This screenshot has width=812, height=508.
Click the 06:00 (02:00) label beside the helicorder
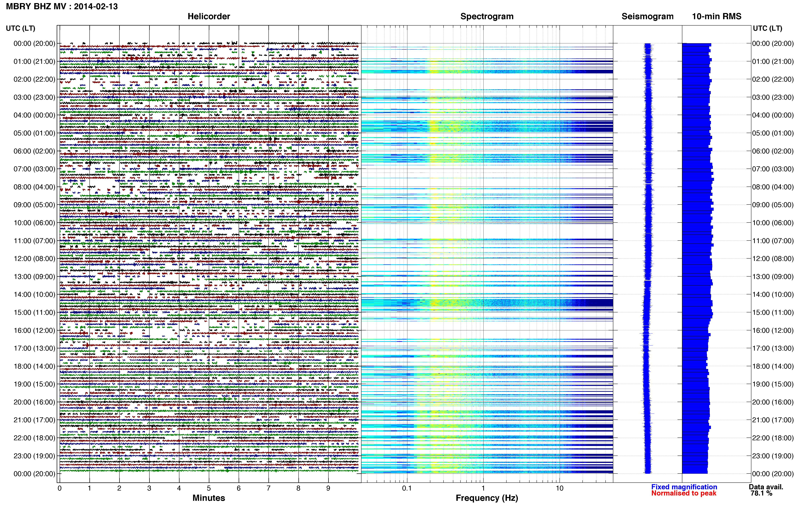pos(34,151)
